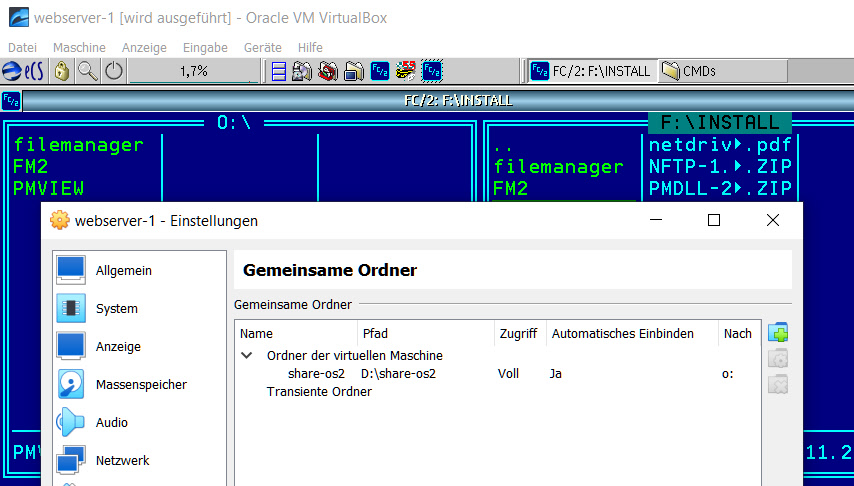Click the power shutdown icon in eCenter
The height and width of the screenshot is (486, 854).
[114, 71]
